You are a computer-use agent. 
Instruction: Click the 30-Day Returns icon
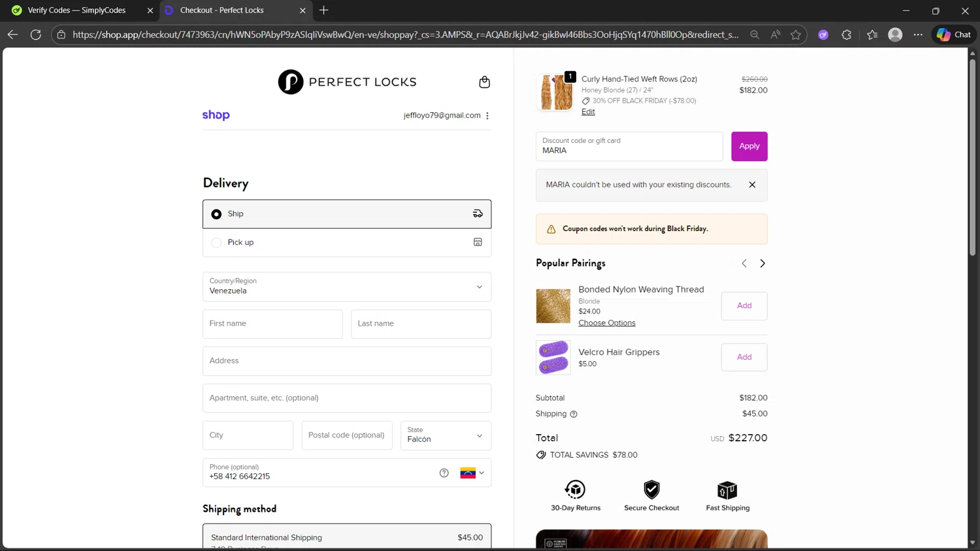(x=575, y=490)
